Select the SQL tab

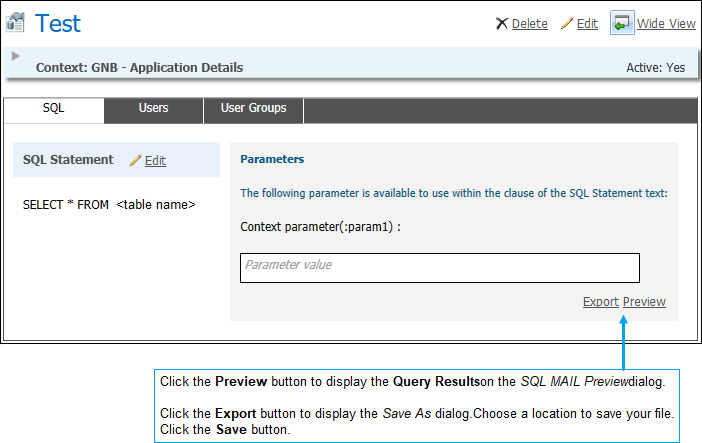click(x=54, y=108)
